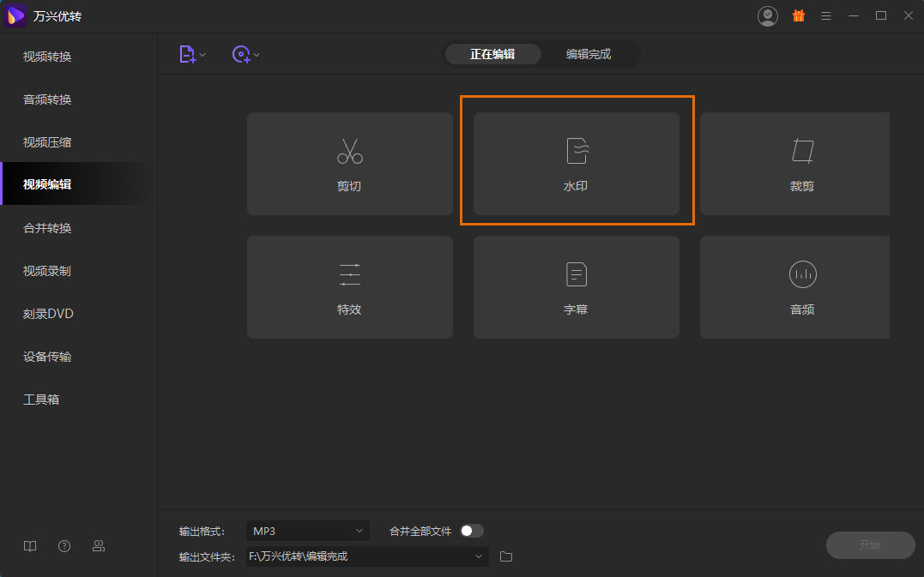Open the 字幕 subtitle tool
This screenshot has width=924, height=577.
[576, 287]
